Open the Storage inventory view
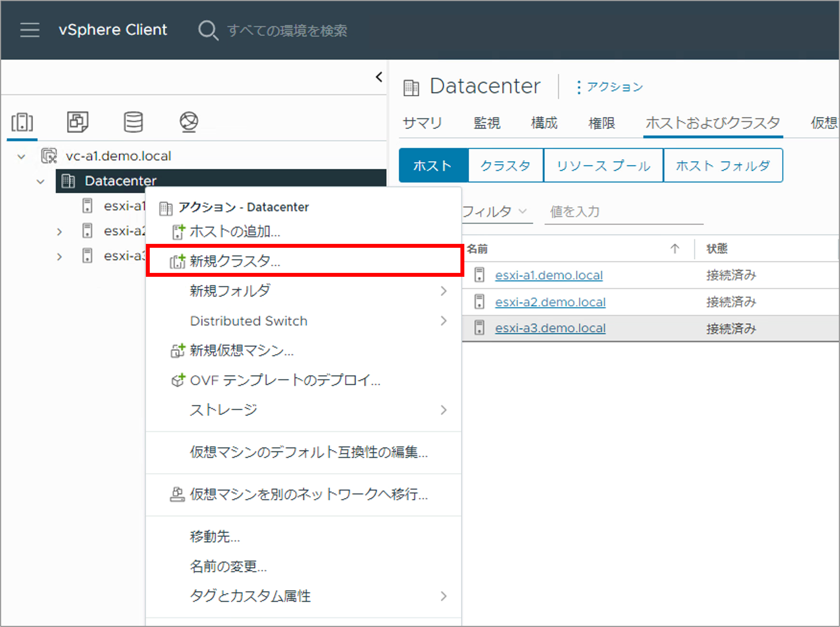 click(134, 122)
